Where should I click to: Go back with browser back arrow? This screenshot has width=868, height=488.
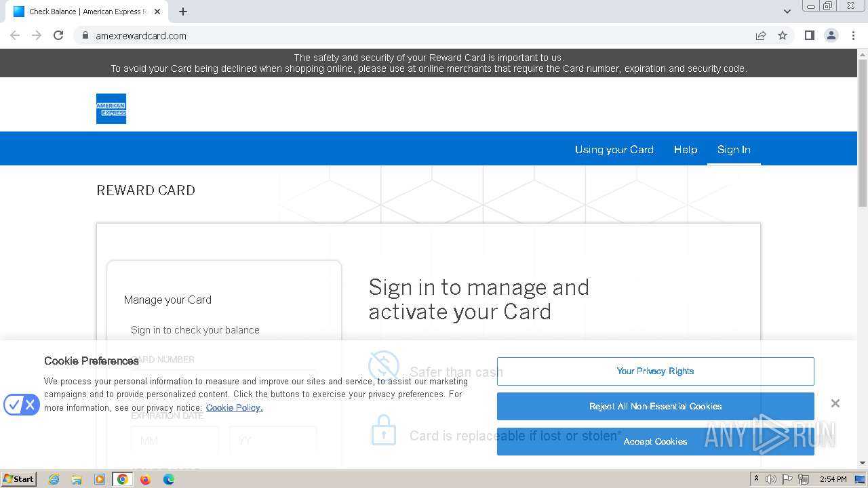(x=15, y=35)
